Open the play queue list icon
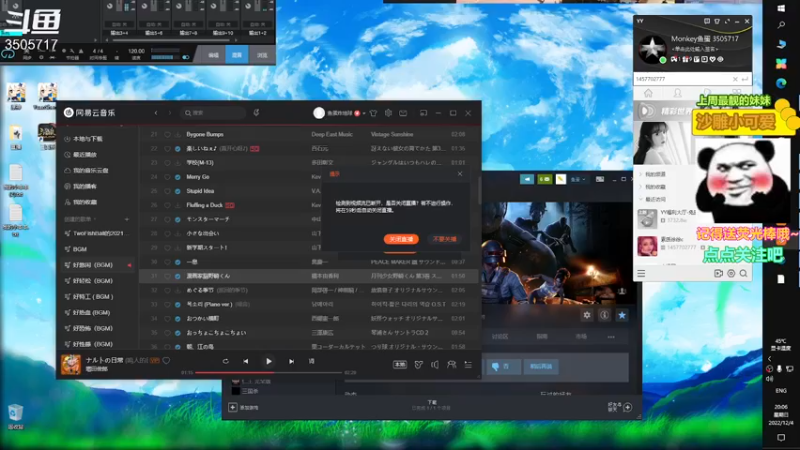 point(468,364)
